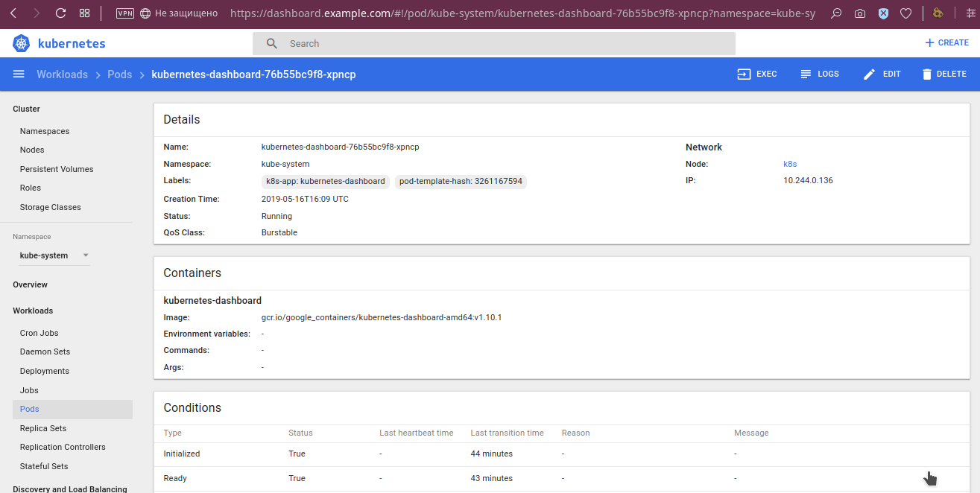Viewport: 980px width, 493px height.
Task: Open Nodes in the sidebar
Action: (x=32, y=150)
